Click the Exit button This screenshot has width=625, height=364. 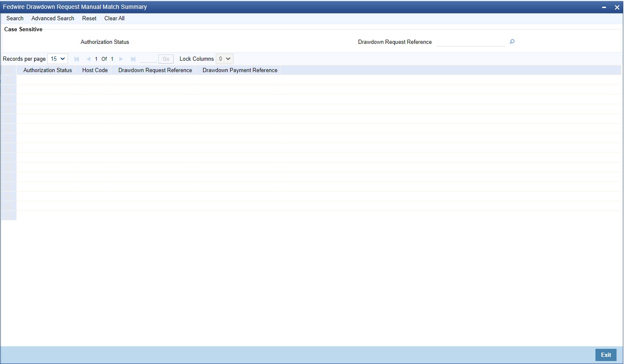point(606,355)
